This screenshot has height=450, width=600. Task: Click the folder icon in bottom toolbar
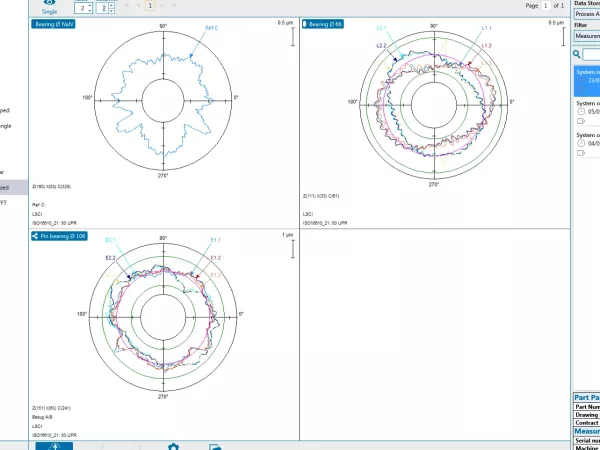[214, 446]
